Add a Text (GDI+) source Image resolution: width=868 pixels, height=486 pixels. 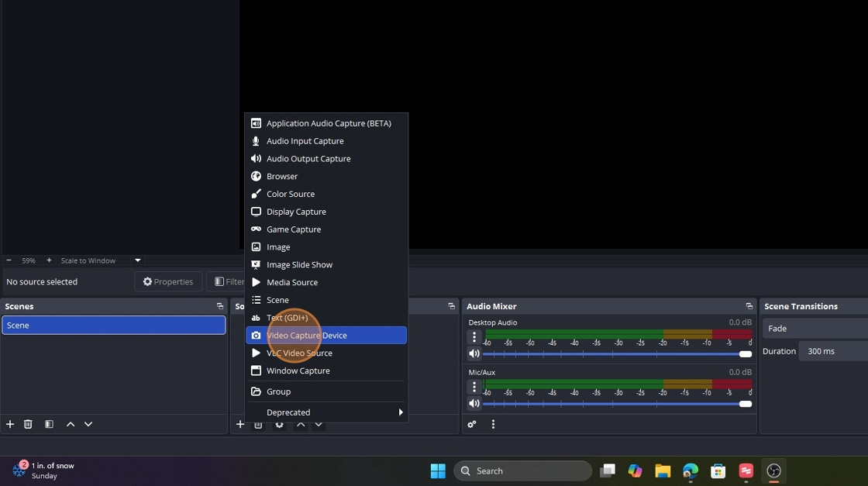click(x=326, y=318)
